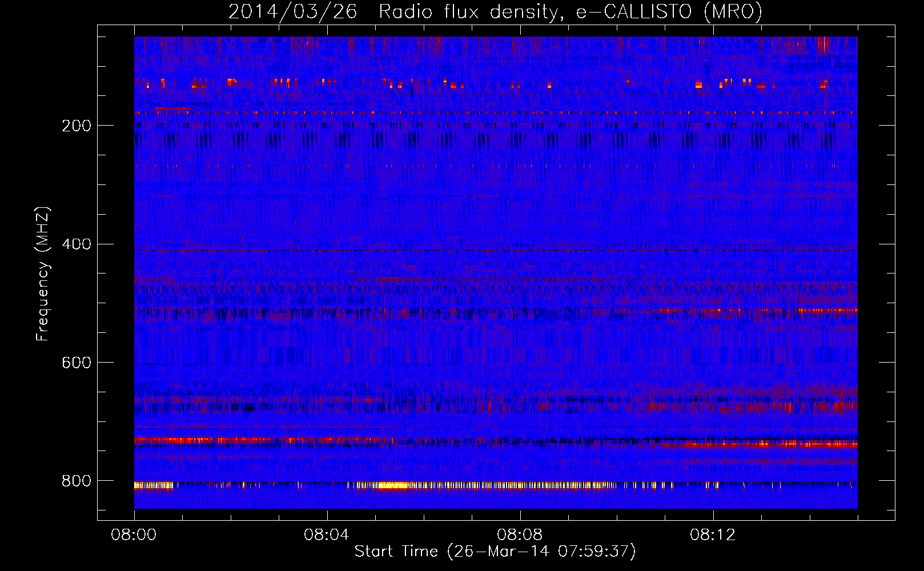The width and height of the screenshot is (924, 571).
Task: Click the 200 frequency tick label
Action: (77, 126)
